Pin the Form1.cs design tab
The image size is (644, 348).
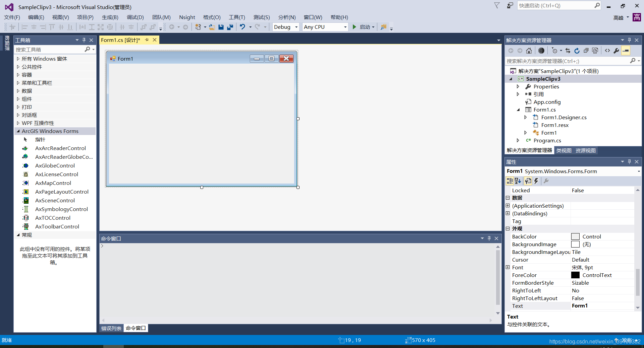tap(147, 40)
